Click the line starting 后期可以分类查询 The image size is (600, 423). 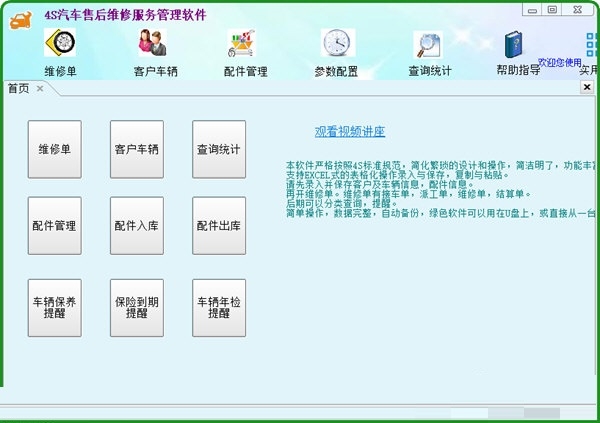click(342, 203)
